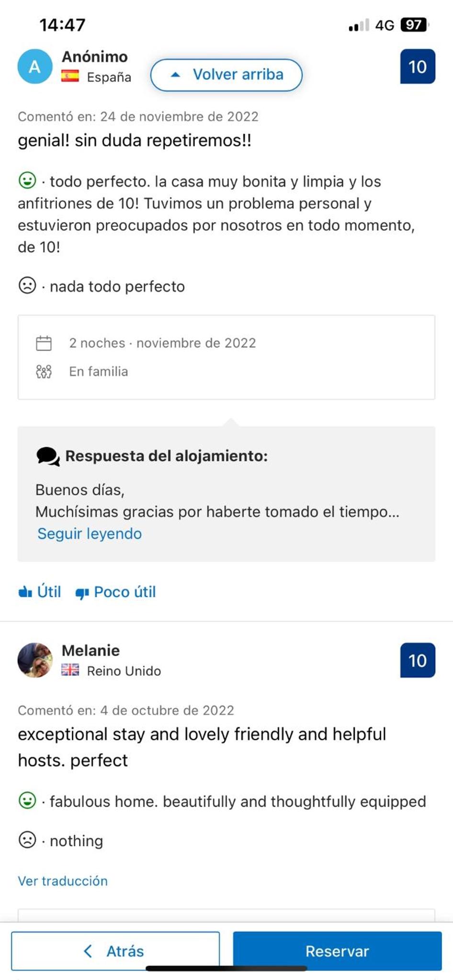Tap the Anónimo avatar circle

(35, 67)
